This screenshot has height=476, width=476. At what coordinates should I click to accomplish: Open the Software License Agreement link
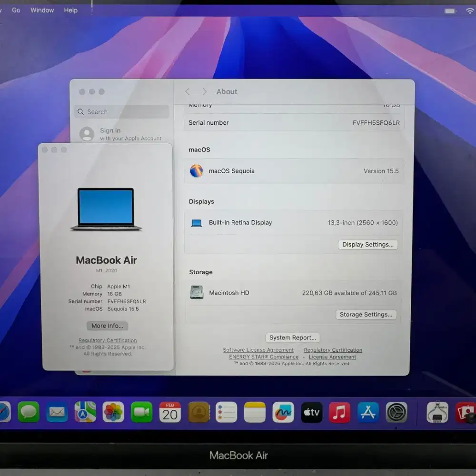(x=258, y=350)
